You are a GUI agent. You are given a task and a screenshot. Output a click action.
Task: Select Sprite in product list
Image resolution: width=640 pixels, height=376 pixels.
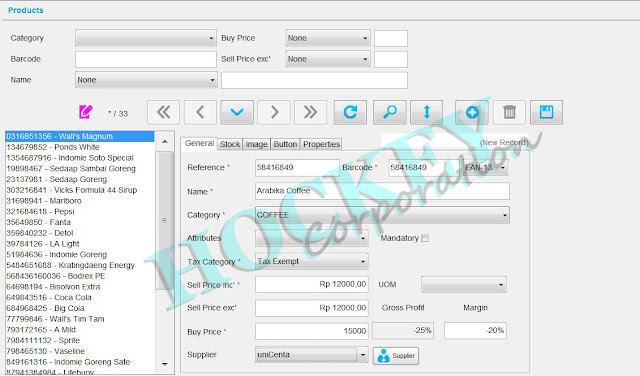click(80, 340)
